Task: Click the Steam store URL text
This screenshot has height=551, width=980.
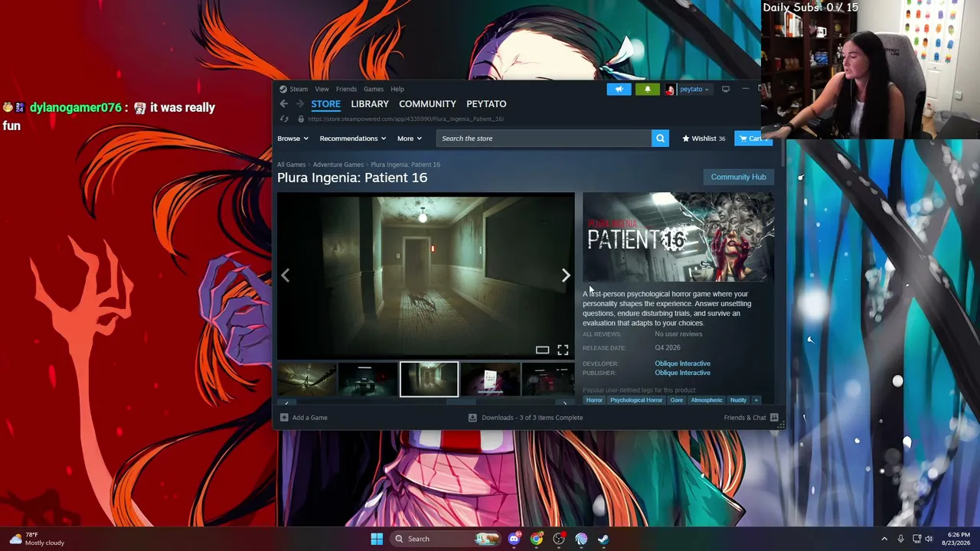Action: pyautogui.click(x=406, y=119)
